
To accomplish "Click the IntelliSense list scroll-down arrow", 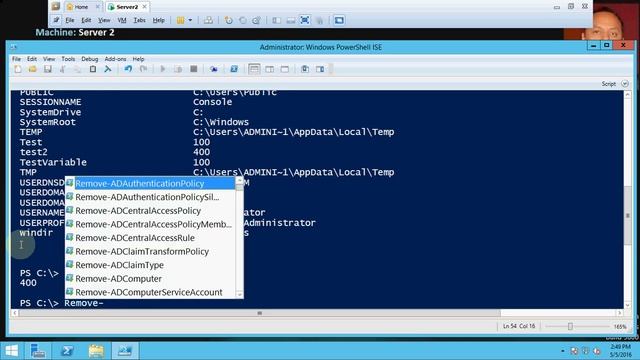I will (240, 294).
